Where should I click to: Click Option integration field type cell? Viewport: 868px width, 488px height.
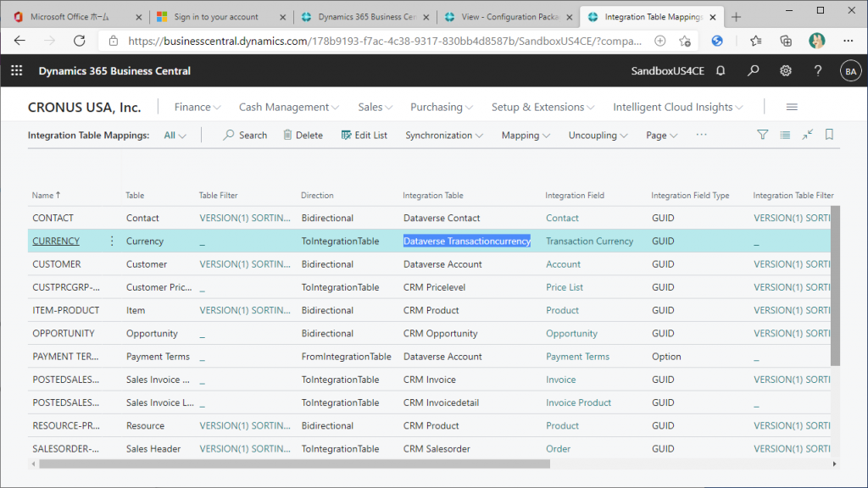(666, 357)
